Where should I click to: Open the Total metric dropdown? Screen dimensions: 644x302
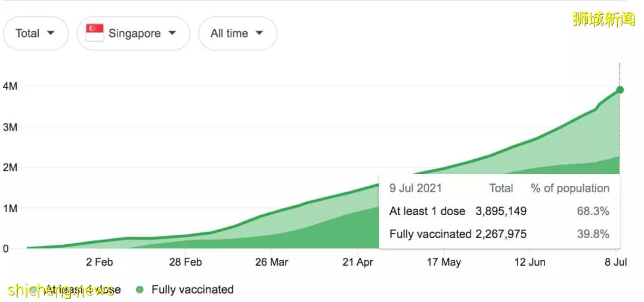[36, 33]
